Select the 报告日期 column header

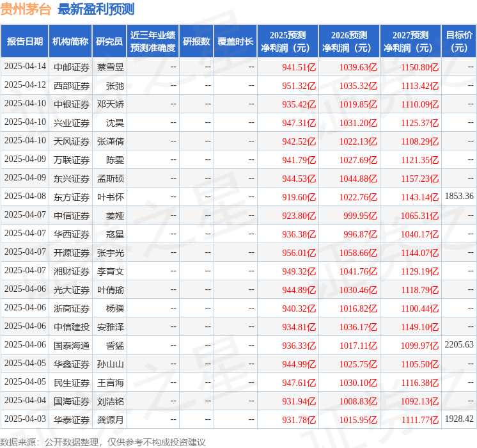[25, 41]
